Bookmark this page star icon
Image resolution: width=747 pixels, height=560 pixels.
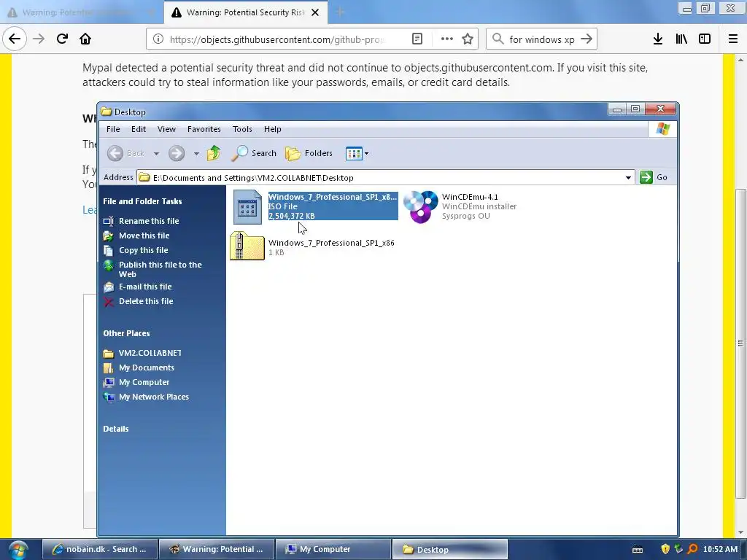(468, 39)
